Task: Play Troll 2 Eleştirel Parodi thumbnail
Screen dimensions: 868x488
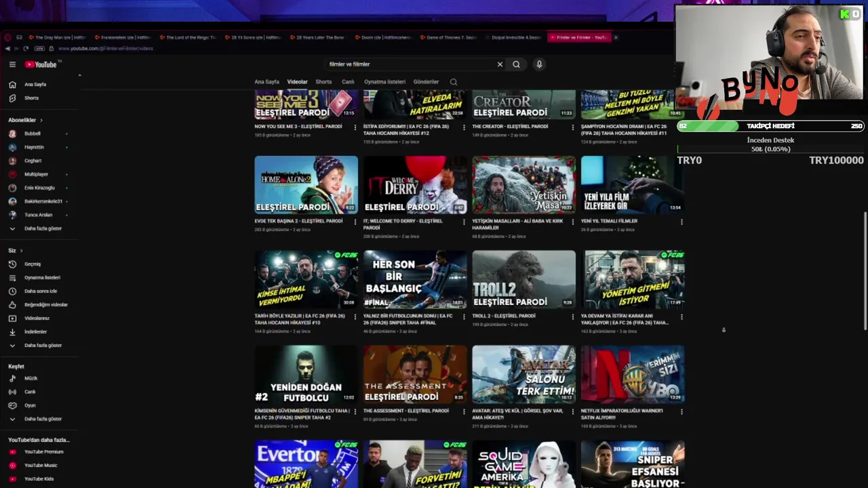Action: (524, 279)
